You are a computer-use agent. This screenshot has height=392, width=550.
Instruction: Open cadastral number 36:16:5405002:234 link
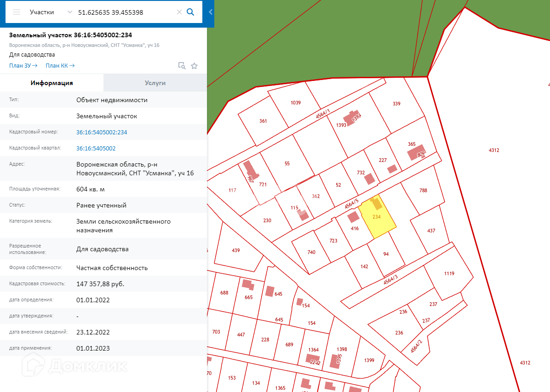102,132
